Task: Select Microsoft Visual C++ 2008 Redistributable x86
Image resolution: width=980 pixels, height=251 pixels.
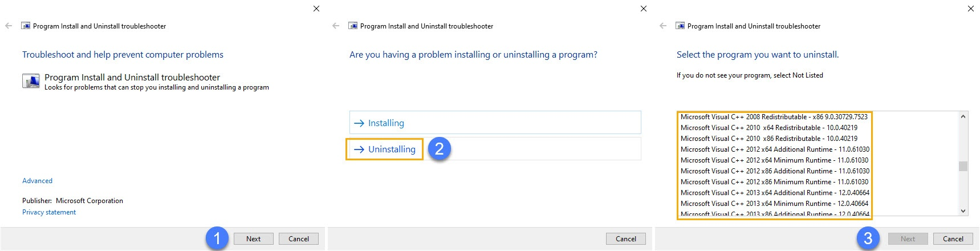Action: (774, 117)
